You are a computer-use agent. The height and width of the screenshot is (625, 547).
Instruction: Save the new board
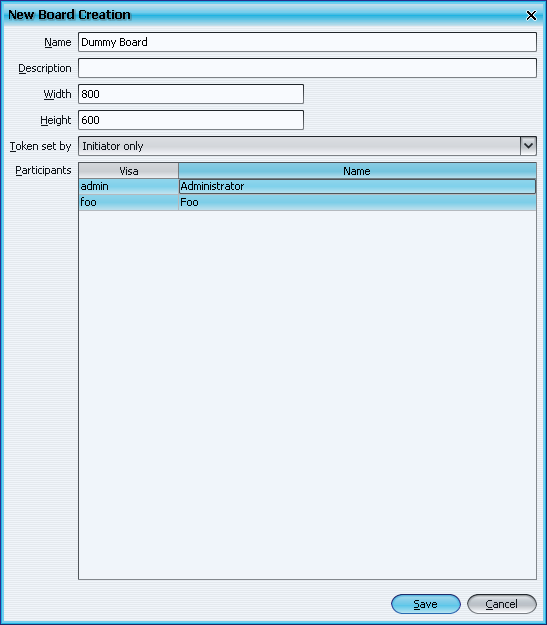coord(426,604)
